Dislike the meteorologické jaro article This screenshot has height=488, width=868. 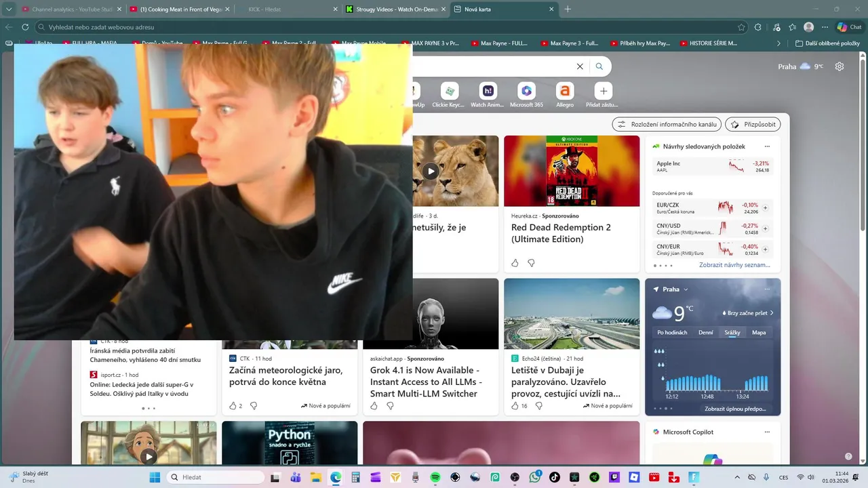click(x=254, y=406)
